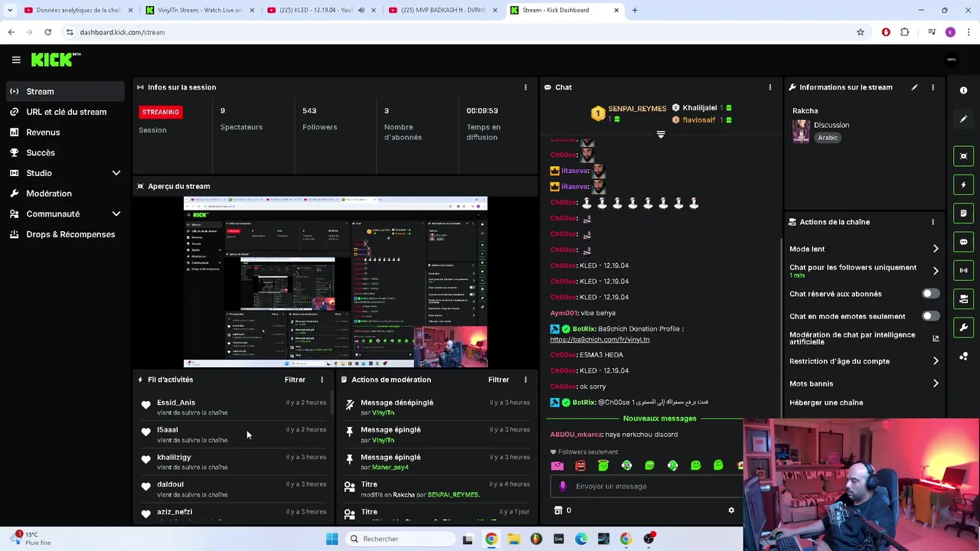This screenshot has width=980, height=551.
Task: Open Revenus in sidebar
Action: coord(65,132)
